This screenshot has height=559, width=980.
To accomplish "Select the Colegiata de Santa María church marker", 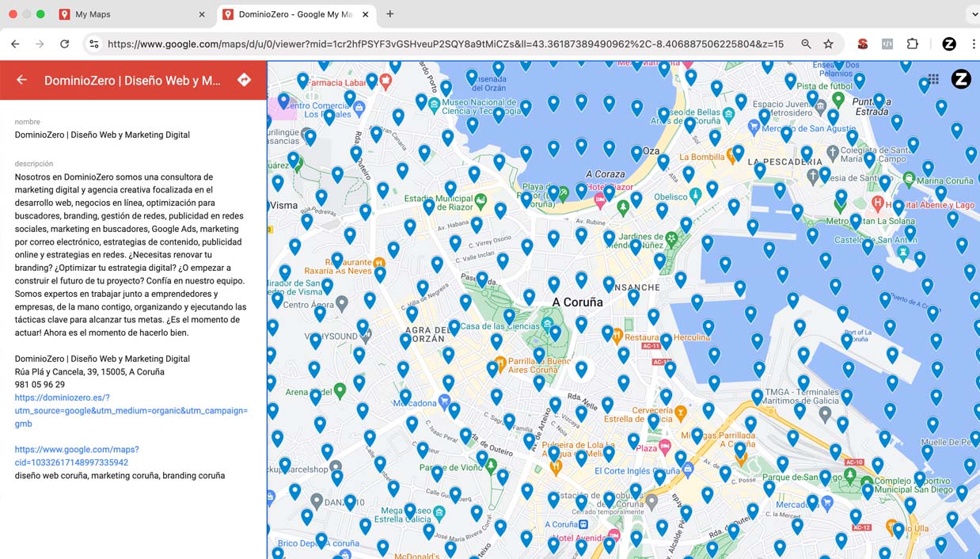I will [832, 151].
